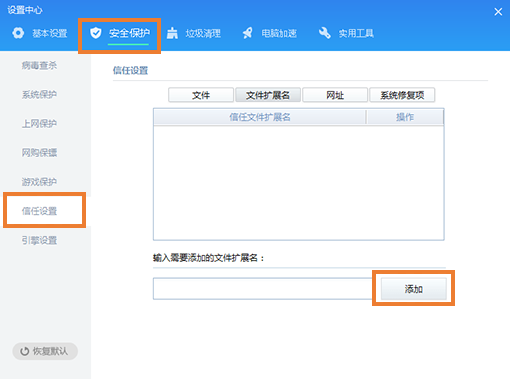Click the 系统修复项 button
This screenshot has width=510, height=379.
402,95
